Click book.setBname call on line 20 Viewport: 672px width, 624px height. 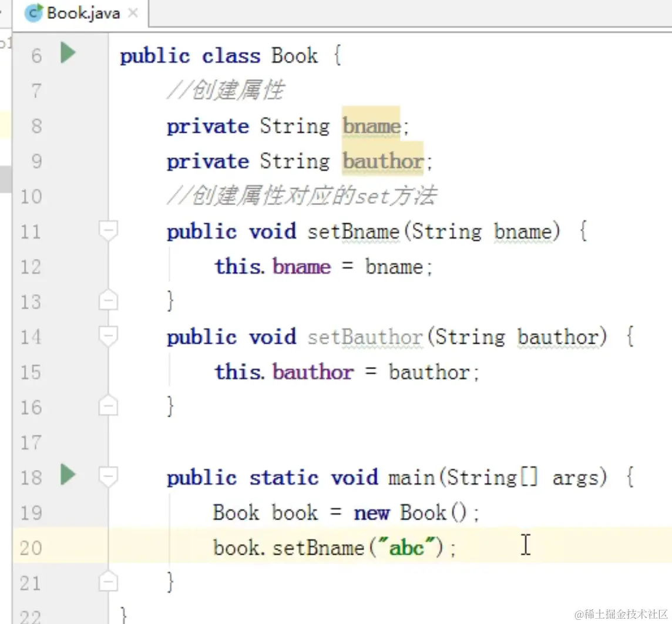point(288,548)
